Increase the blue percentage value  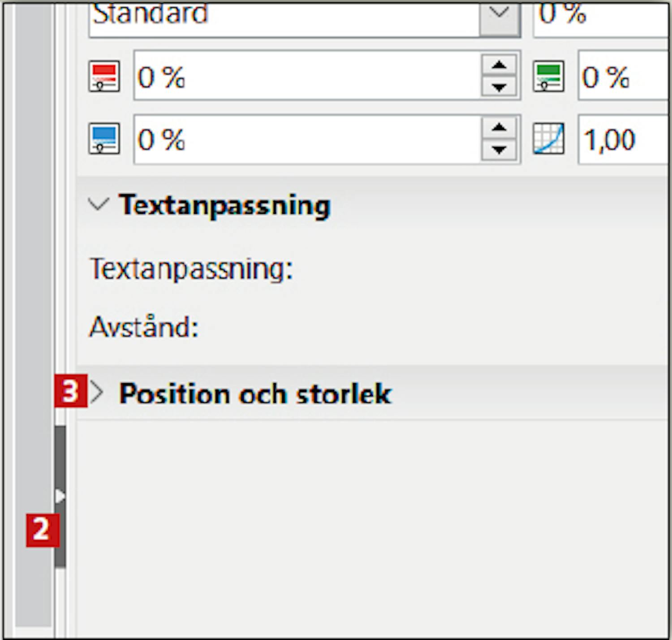pyautogui.click(x=499, y=128)
